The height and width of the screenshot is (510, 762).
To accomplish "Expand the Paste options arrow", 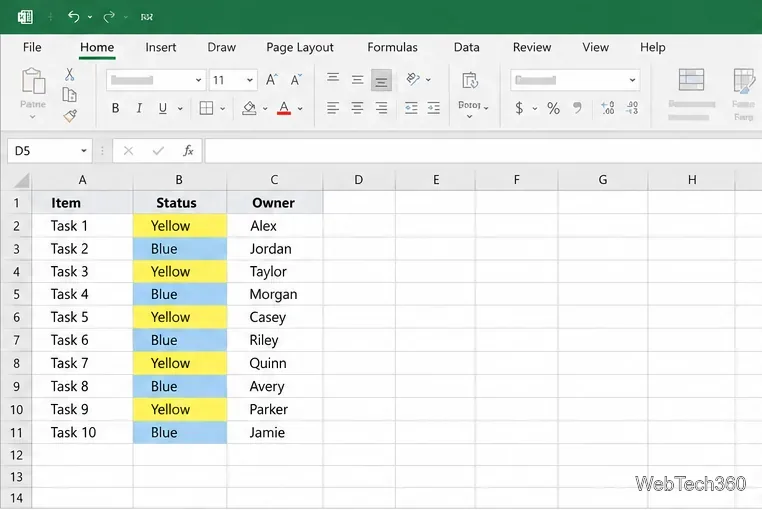I will (33, 117).
